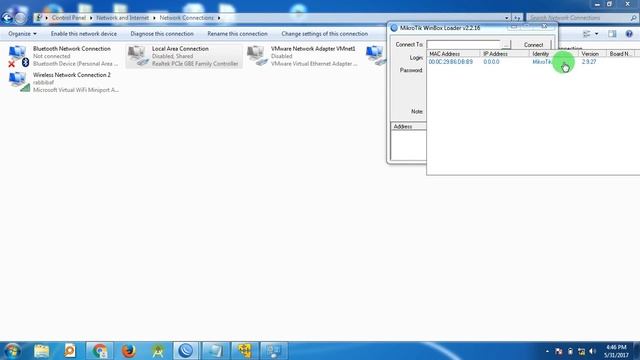The width and height of the screenshot is (640, 360).
Task: Go to Control Panel in the breadcrumb
Action: [69, 18]
